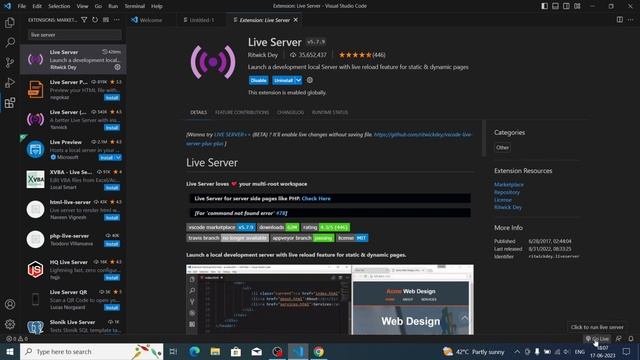
Task: Open the Check Here link
Action: pyautogui.click(x=316, y=198)
